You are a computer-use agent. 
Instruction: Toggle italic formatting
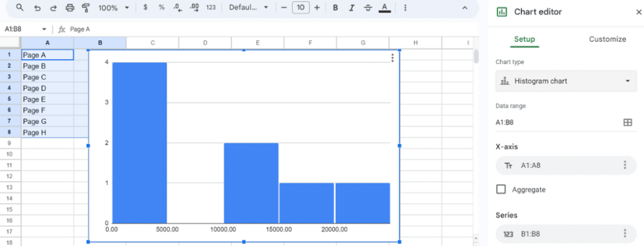351,8
